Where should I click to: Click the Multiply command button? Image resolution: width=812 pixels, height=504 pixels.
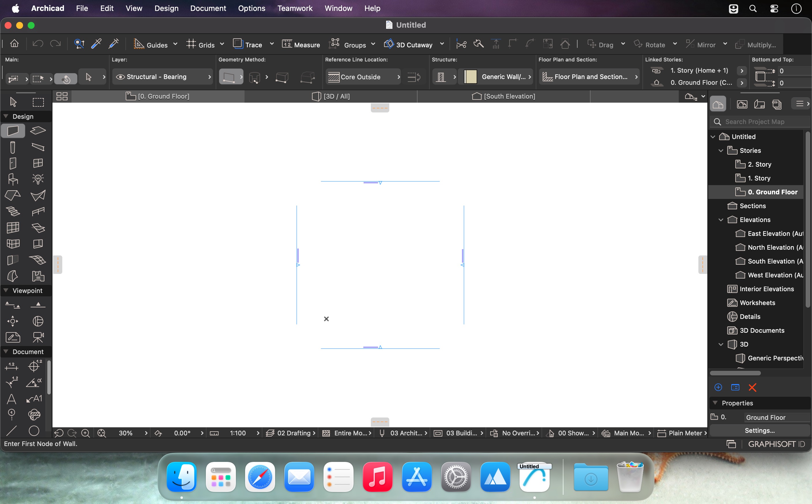(x=755, y=44)
